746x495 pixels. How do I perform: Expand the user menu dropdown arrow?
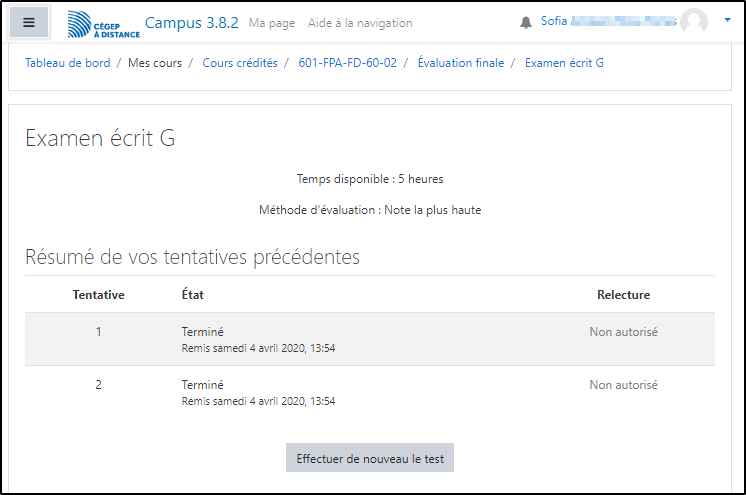(727, 20)
